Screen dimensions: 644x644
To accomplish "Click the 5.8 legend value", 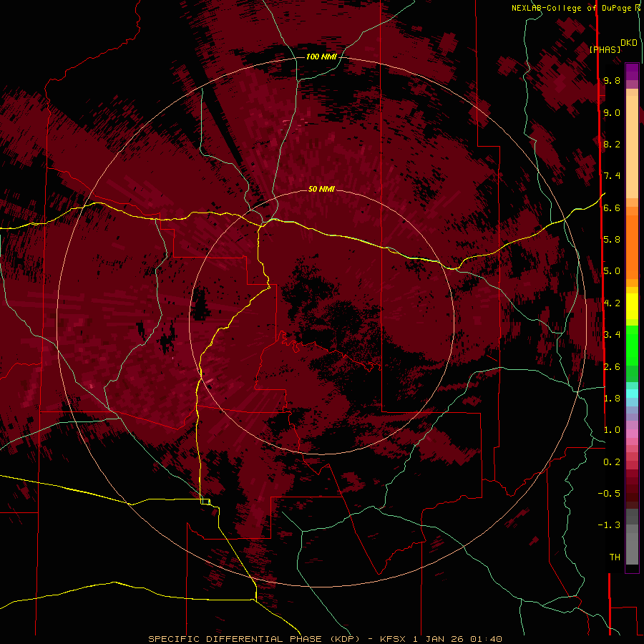I will 612,240.
